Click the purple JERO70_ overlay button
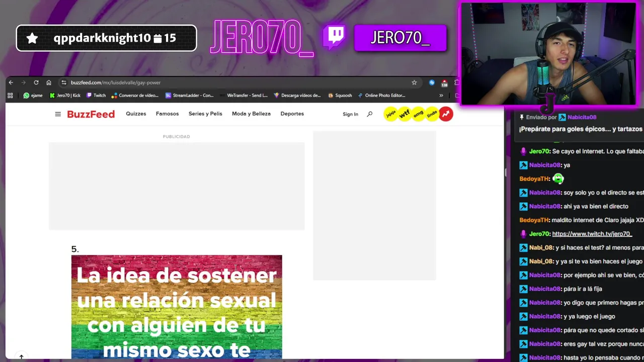 [400, 38]
